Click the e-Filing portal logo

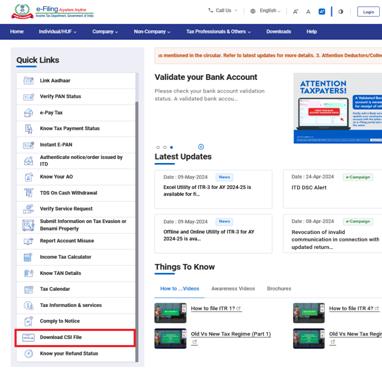pyautogui.click(x=53, y=11)
